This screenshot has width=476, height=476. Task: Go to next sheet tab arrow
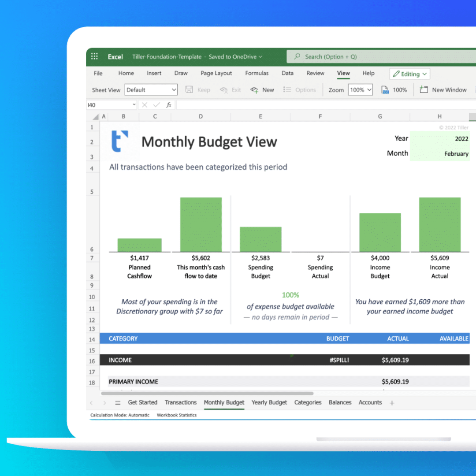coord(104,403)
